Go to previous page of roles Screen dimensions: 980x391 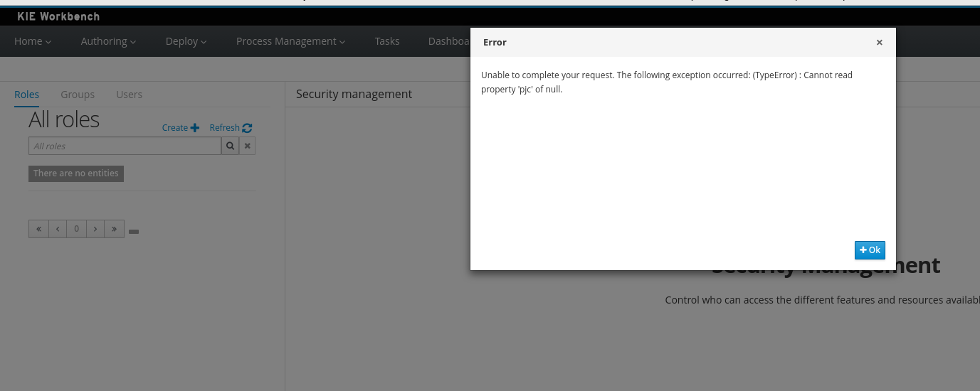click(x=58, y=229)
